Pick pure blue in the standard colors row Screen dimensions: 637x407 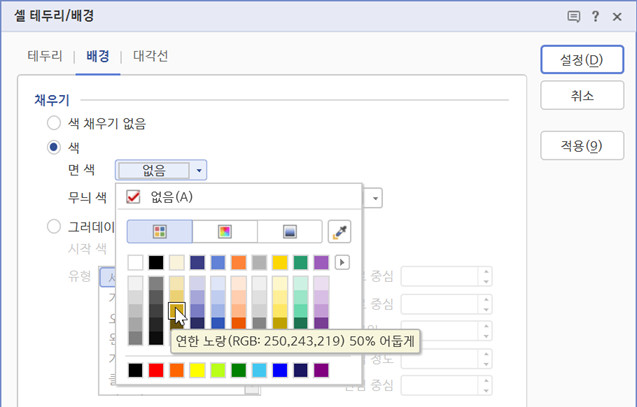280,370
